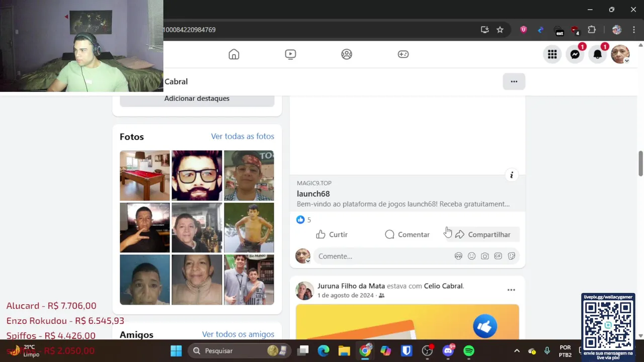Open Bitwarden from the taskbar
The width and height of the screenshot is (644, 362).
pos(407,350)
